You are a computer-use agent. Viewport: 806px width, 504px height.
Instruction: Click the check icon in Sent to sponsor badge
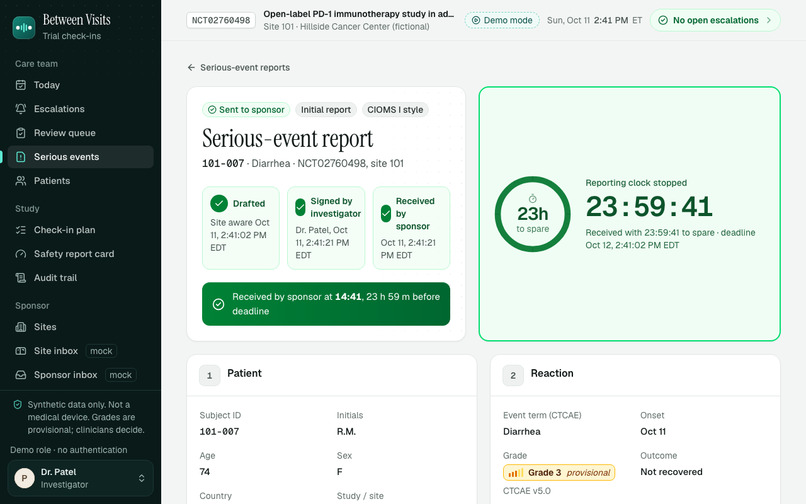212,110
